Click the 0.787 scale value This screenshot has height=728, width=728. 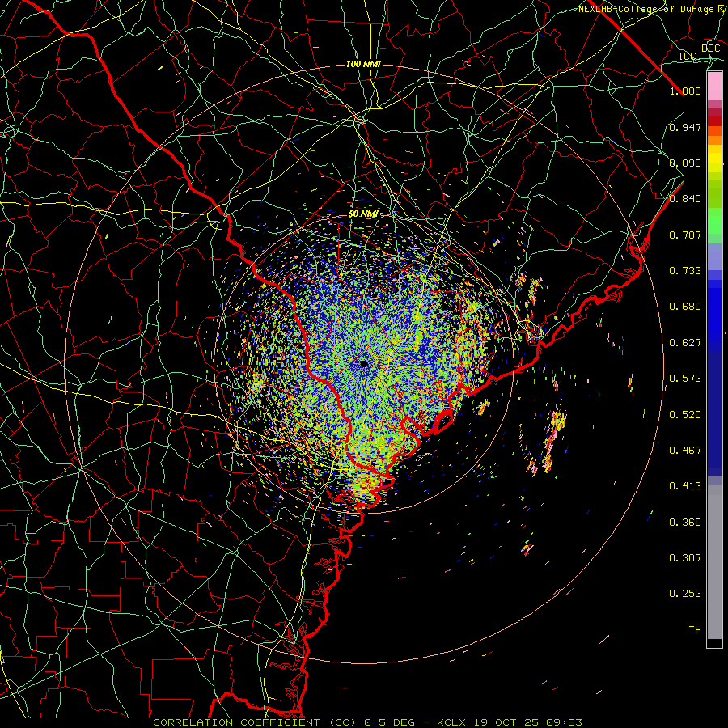click(685, 235)
